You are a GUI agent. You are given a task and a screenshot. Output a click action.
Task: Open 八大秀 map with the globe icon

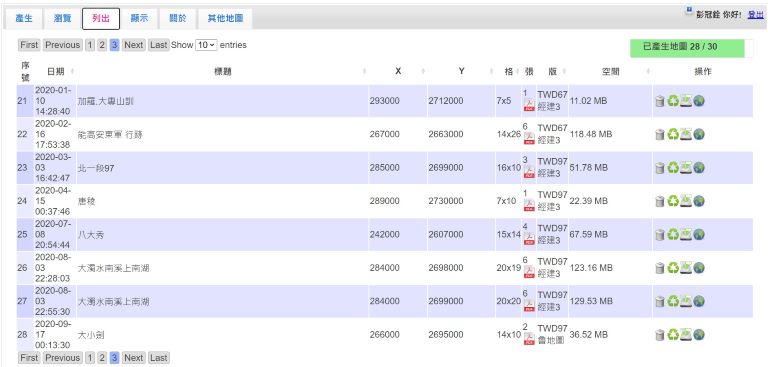pyautogui.click(x=699, y=234)
